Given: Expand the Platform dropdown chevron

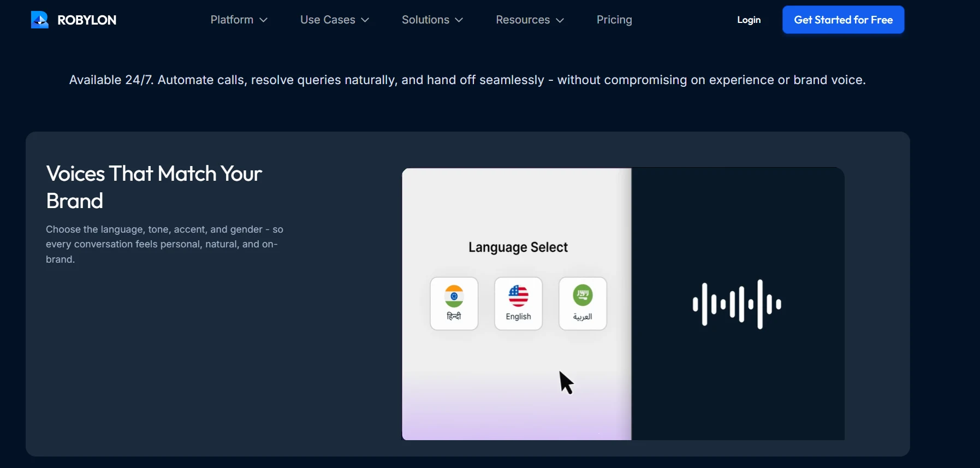Looking at the screenshot, I should coord(264,20).
